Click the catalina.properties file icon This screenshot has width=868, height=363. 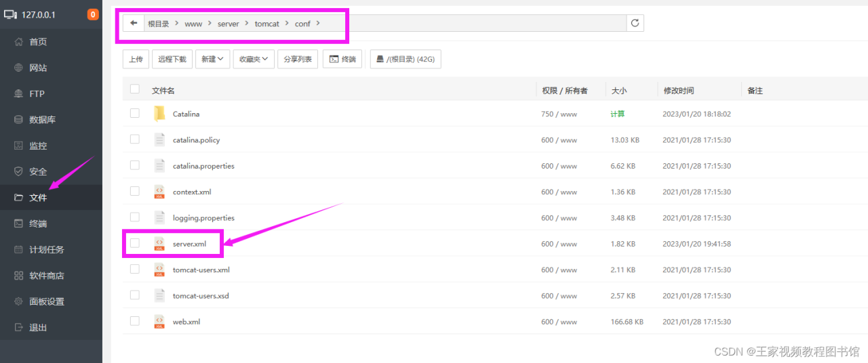[x=159, y=166]
